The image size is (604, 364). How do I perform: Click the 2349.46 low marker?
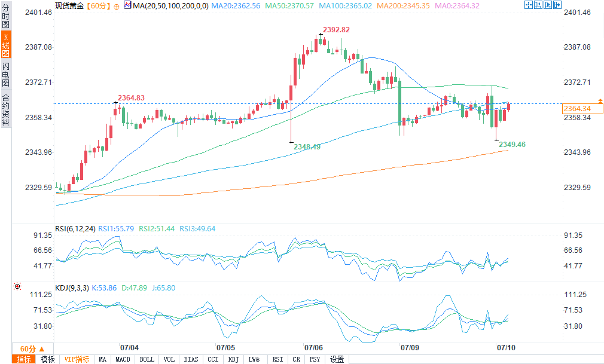[x=513, y=145]
